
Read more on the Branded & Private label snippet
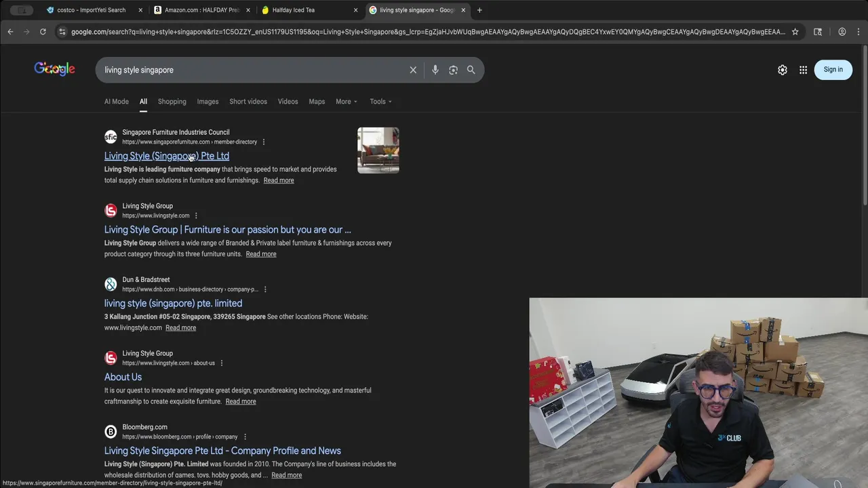261,254
